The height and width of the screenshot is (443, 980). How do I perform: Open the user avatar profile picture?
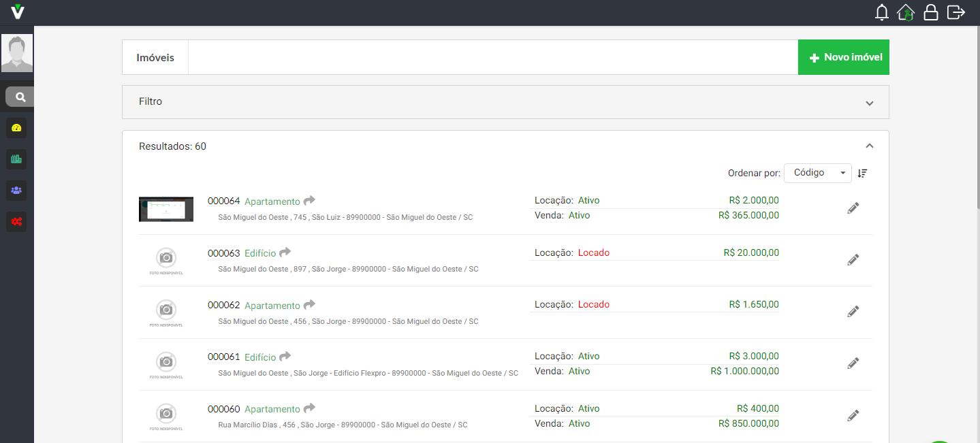[x=17, y=53]
